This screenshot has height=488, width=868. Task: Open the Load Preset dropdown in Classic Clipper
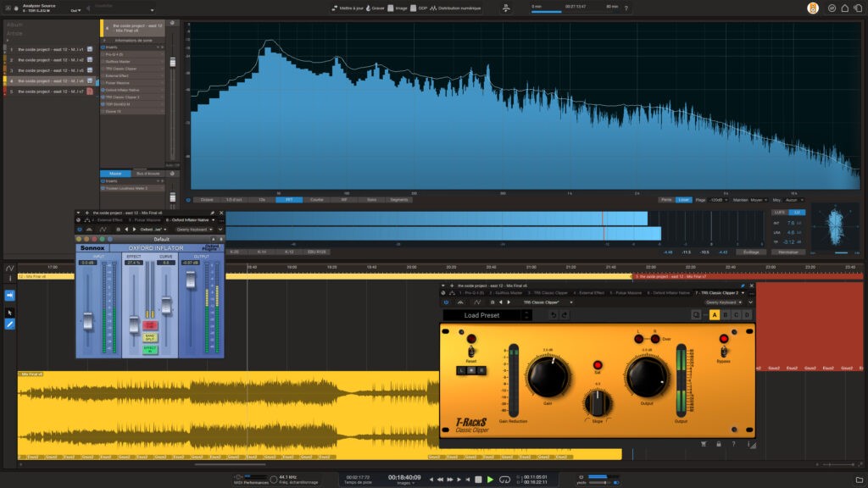coord(492,315)
